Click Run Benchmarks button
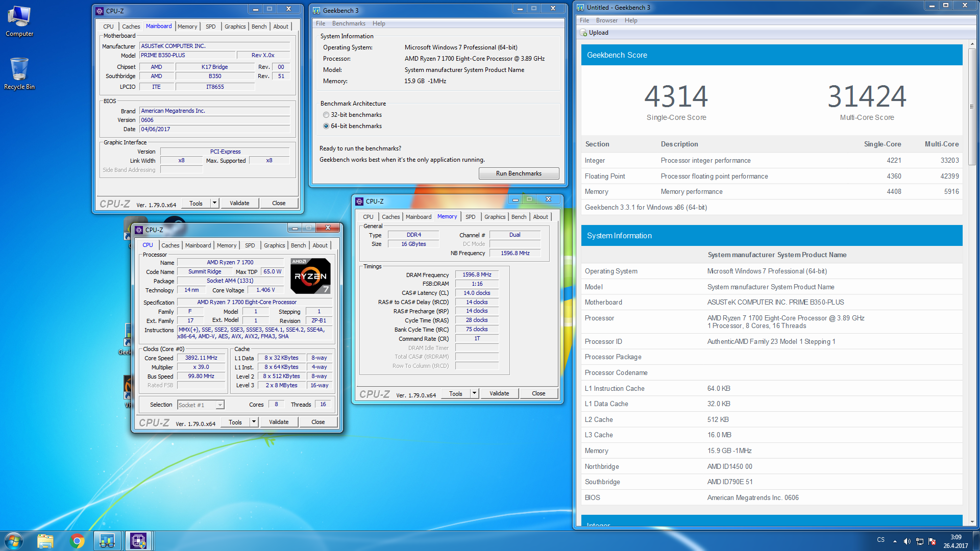980x551 pixels. tap(519, 173)
